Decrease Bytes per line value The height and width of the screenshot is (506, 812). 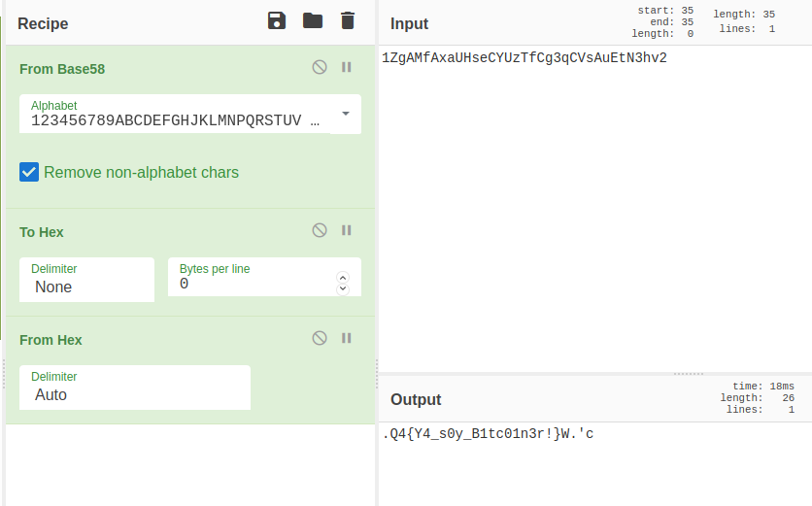tap(342, 289)
